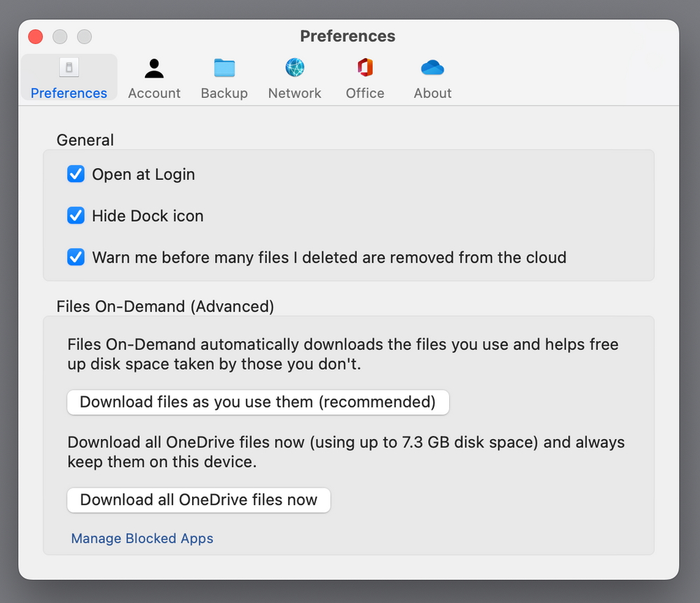Click the General section heading
Screen dimensions: 700x603
point(85,140)
